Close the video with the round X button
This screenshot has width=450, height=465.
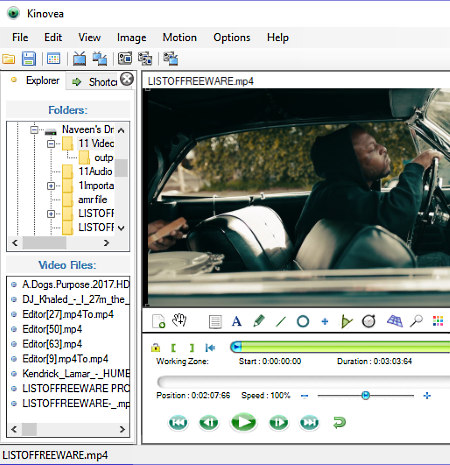click(x=127, y=79)
